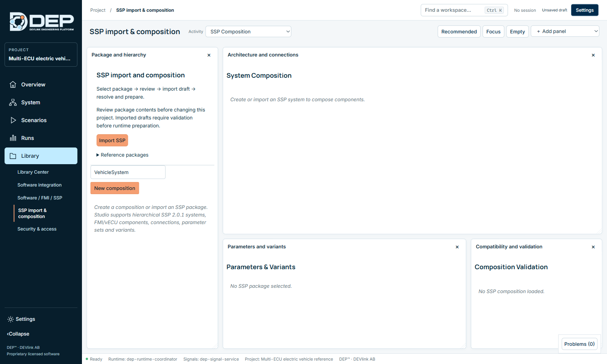Open Scenarios via its play icon
Image resolution: width=607 pixels, height=364 pixels.
click(13, 120)
